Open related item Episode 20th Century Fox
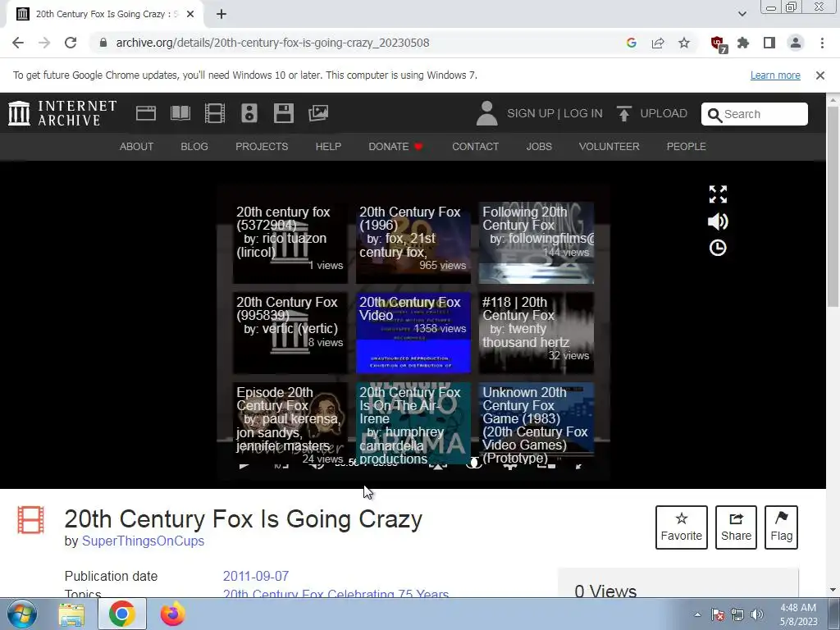840x630 pixels. pos(290,422)
